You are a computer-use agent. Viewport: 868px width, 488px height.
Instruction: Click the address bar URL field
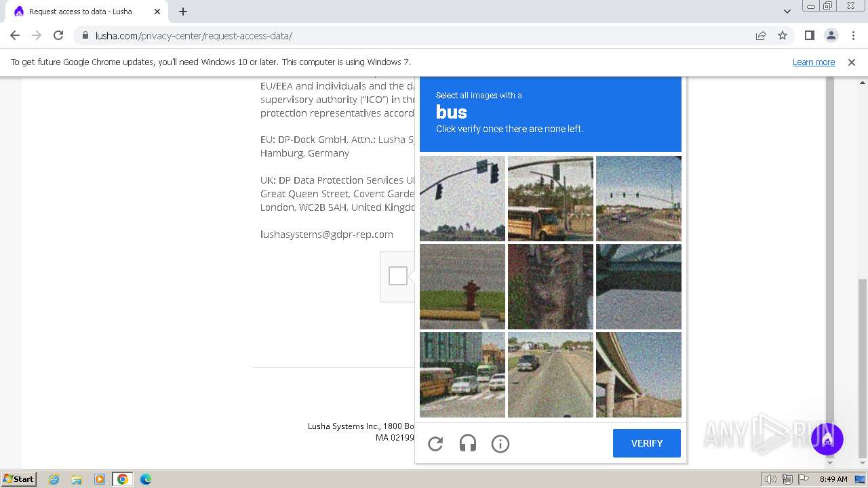click(414, 36)
